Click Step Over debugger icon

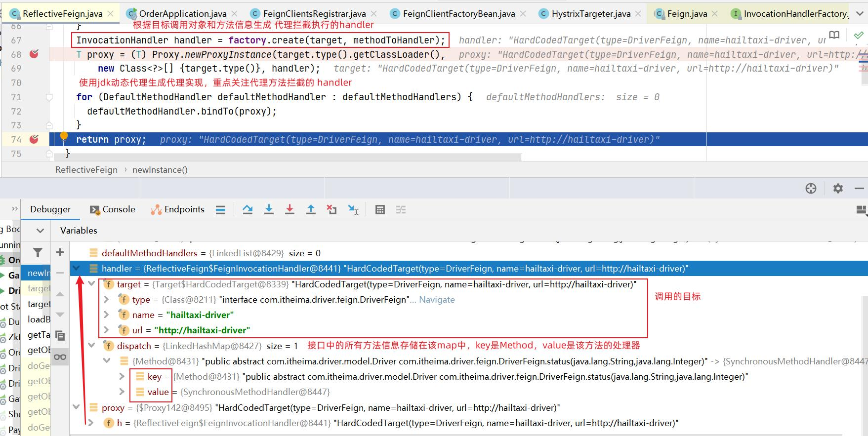(x=248, y=210)
